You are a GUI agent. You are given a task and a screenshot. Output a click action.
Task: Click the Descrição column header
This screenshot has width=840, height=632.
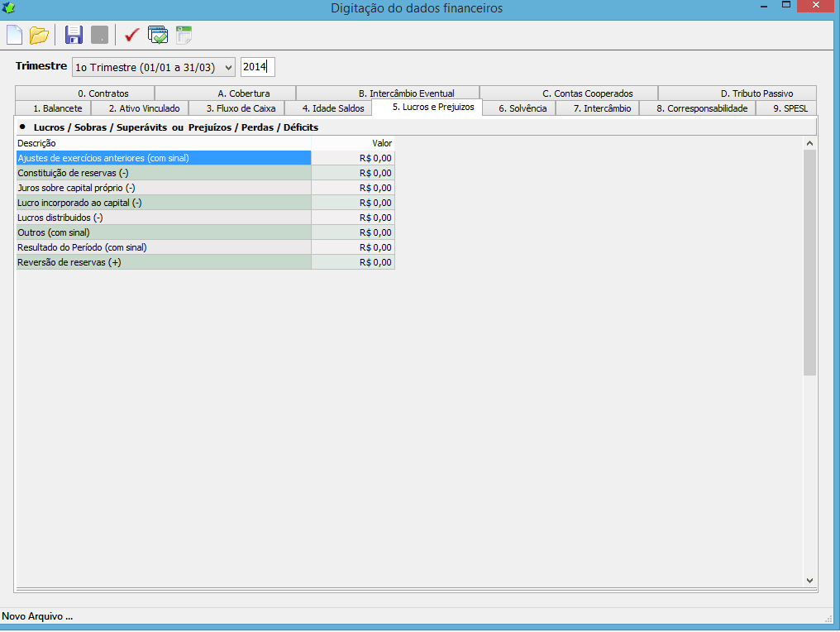[x=164, y=143]
